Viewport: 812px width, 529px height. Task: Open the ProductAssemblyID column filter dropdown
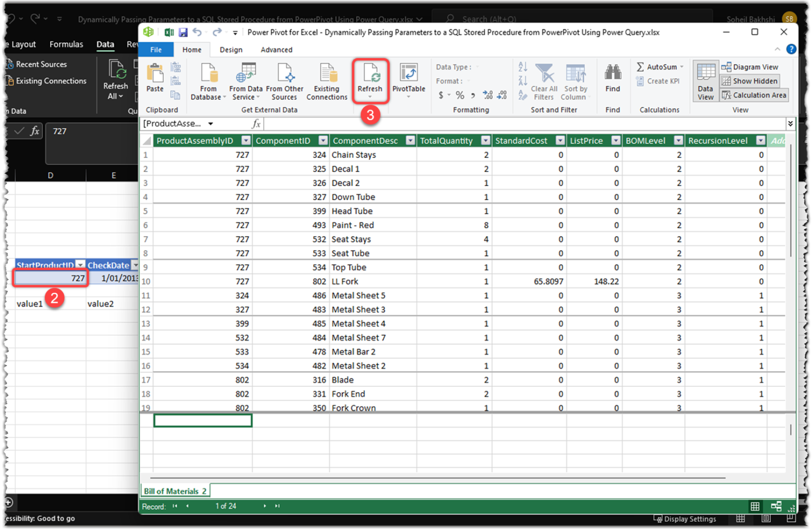pyautogui.click(x=246, y=141)
